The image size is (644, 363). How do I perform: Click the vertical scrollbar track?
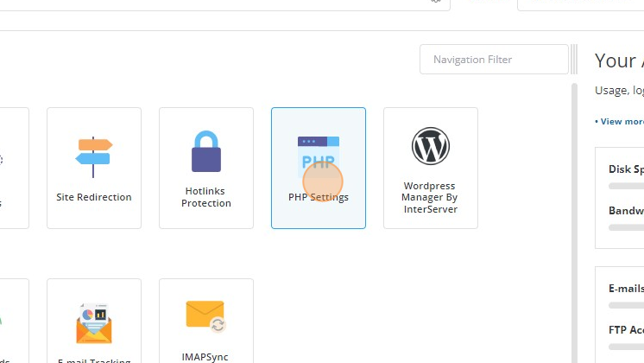pyautogui.click(x=574, y=223)
